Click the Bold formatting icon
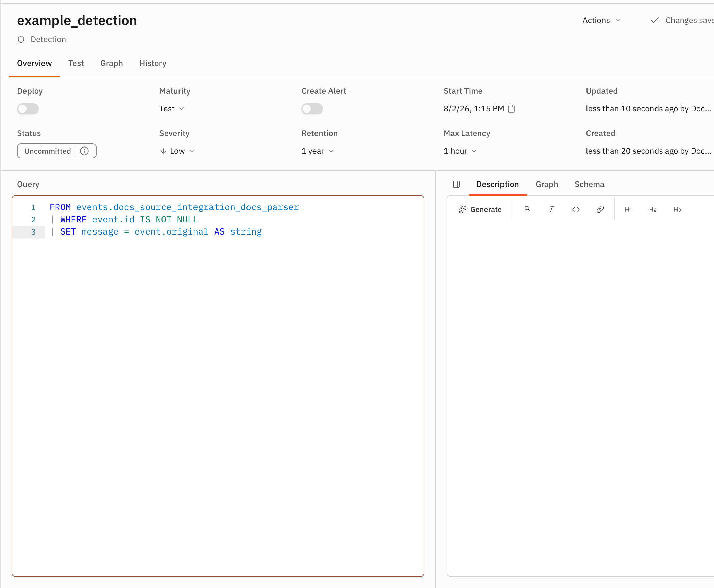This screenshot has width=714, height=588. (x=527, y=209)
